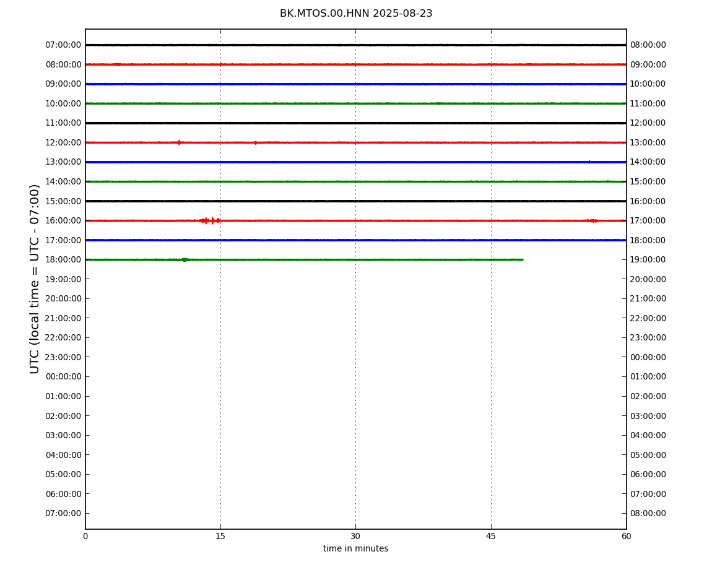Click the left-axis label 18:00:00
Viewport: 712px width, 588px height.
point(64,260)
